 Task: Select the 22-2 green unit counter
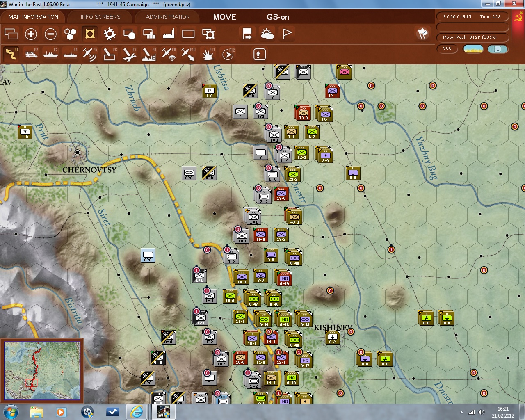(x=293, y=174)
